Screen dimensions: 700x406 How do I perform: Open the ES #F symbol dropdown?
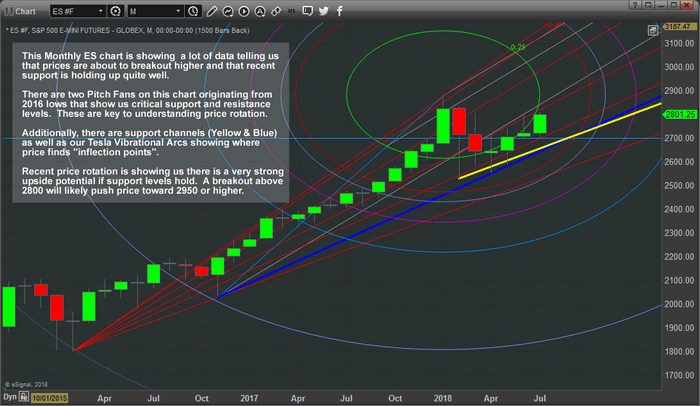click(78, 11)
